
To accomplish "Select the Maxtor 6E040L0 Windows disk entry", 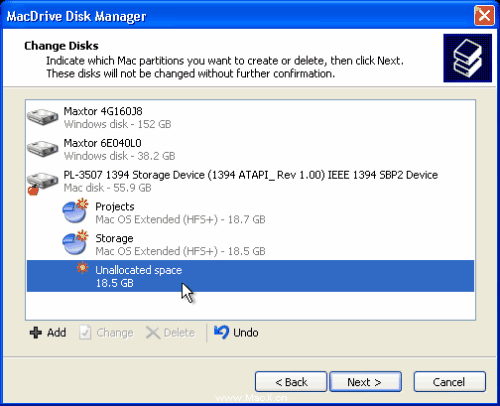I will (250, 149).
